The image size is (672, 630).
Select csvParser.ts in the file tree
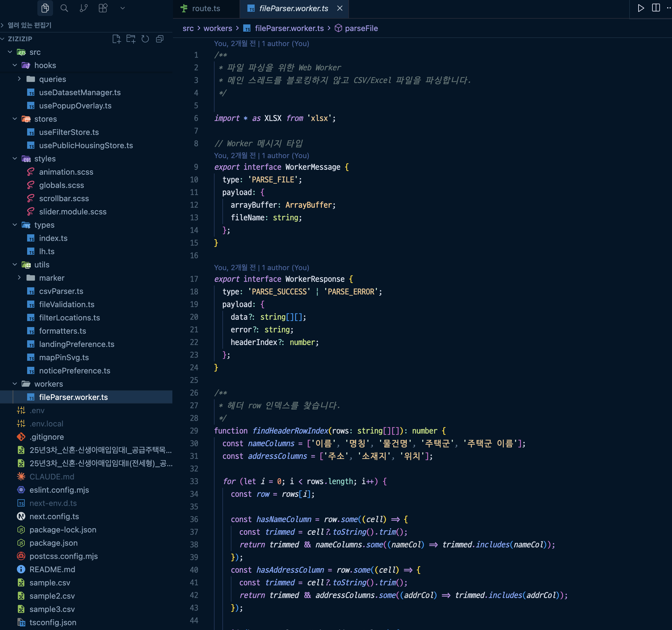pos(61,291)
